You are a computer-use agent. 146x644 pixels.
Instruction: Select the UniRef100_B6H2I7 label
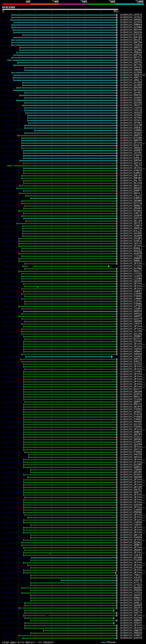[x=131, y=271]
